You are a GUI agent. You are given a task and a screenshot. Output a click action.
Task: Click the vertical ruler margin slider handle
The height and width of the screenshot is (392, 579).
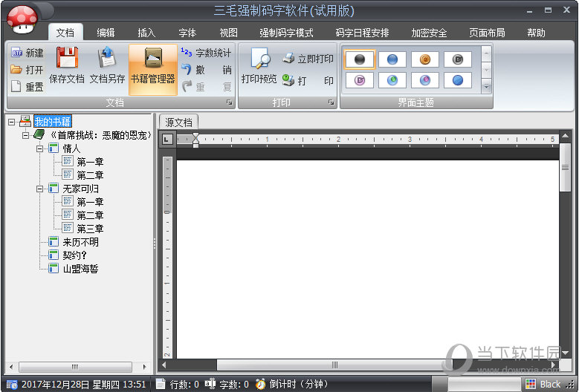coord(167,212)
